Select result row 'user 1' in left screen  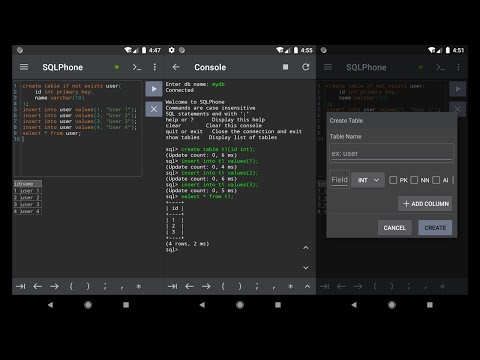28,191
